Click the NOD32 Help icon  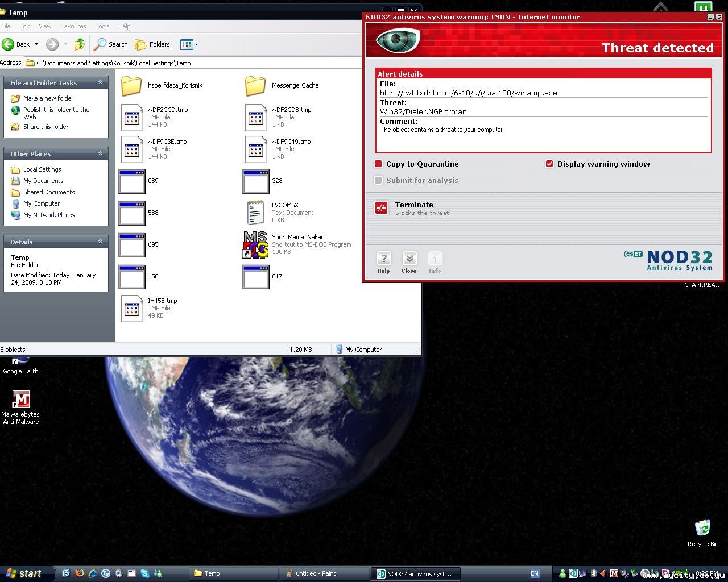click(384, 259)
